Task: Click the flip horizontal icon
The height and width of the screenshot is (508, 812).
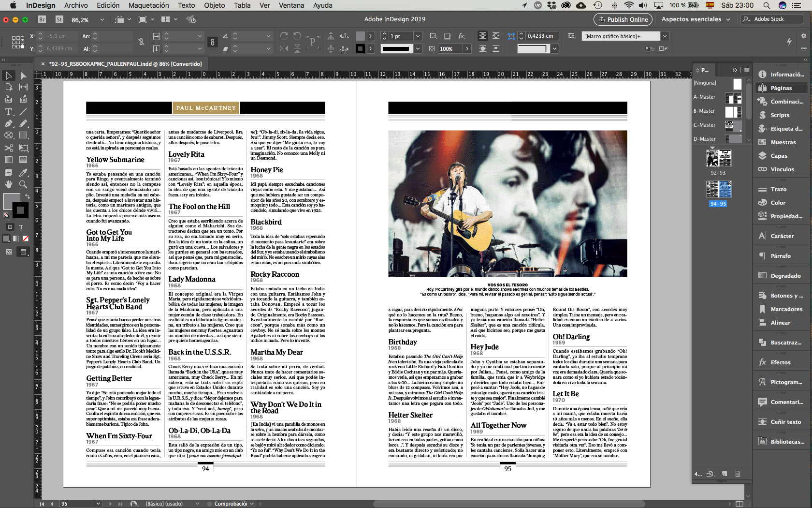Action: 284,48
